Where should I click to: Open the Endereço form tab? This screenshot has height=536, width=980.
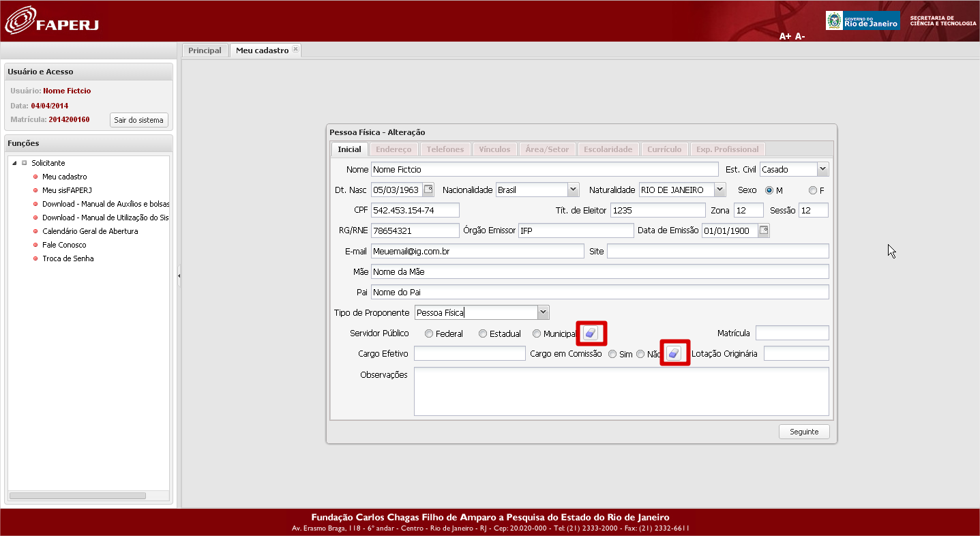[394, 149]
